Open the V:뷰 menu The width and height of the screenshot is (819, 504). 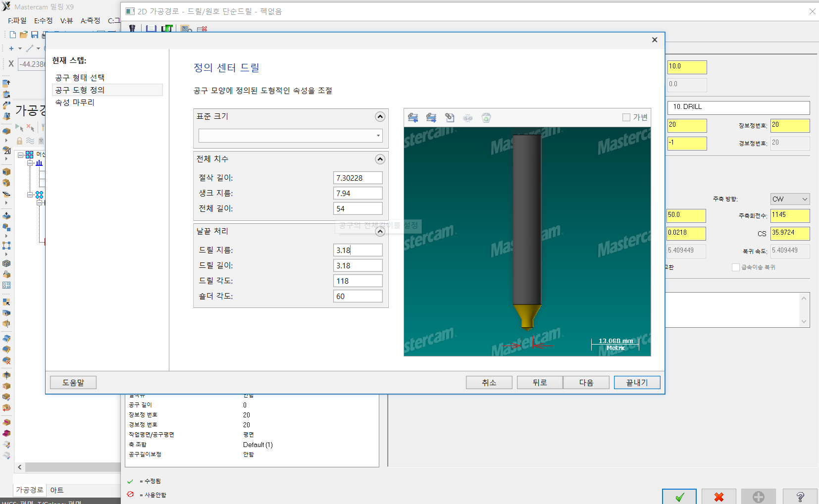(x=66, y=20)
